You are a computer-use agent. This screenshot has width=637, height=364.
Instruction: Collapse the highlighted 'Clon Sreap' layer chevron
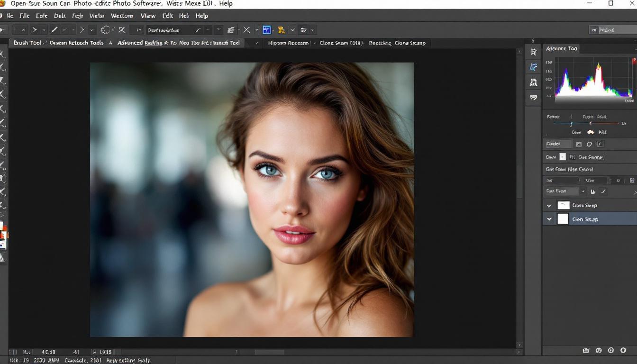click(x=549, y=219)
